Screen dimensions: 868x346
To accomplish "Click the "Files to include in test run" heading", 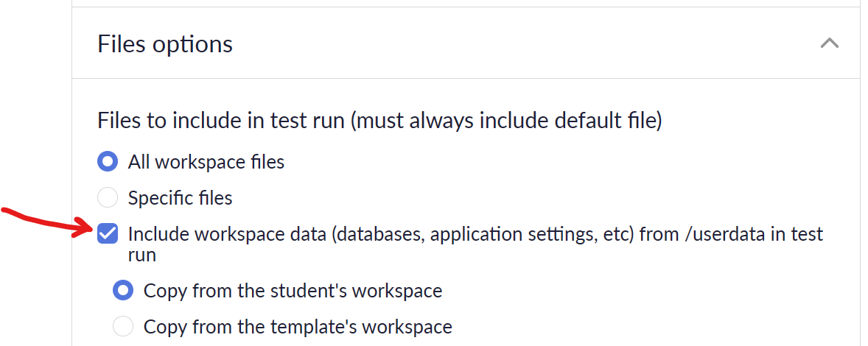I will pos(222,121).
